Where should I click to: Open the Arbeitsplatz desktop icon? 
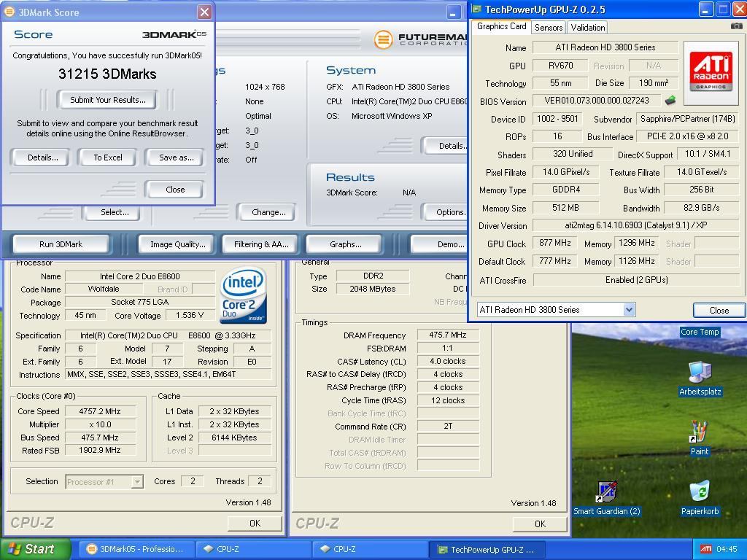pyautogui.click(x=700, y=378)
